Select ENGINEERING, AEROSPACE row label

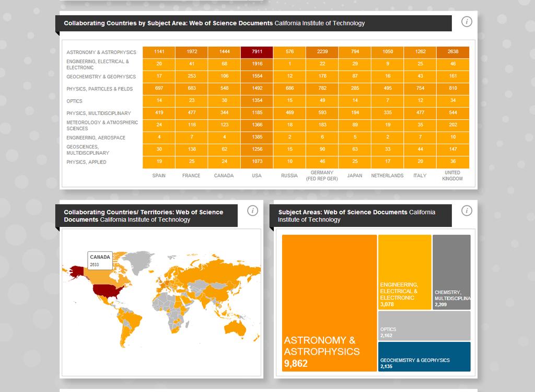(x=96, y=137)
